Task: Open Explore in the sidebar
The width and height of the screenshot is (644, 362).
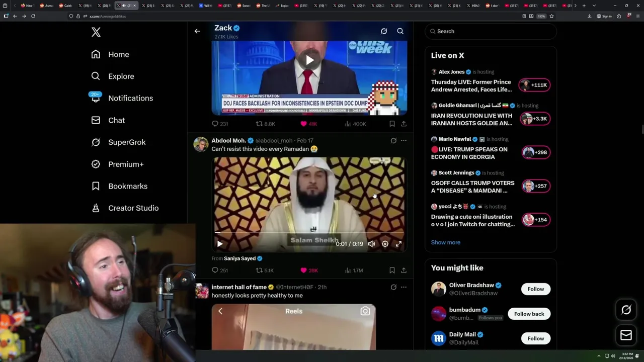Action: click(x=113, y=76)
